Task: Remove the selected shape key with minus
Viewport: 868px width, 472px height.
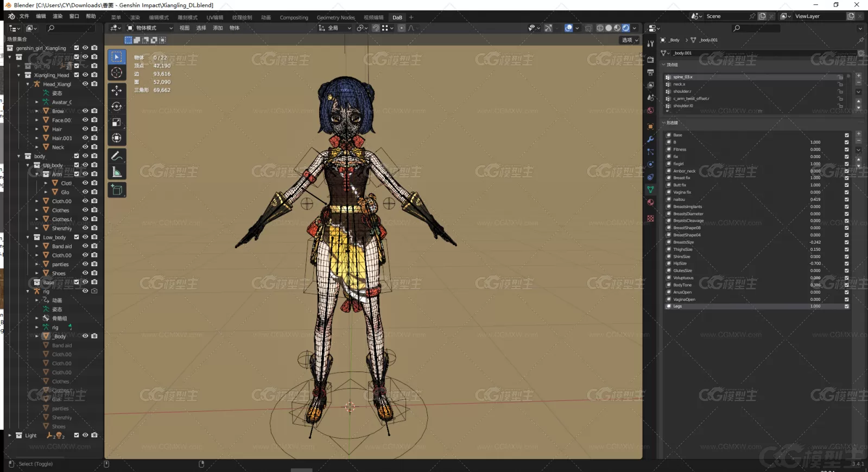Action: point(858,141)
